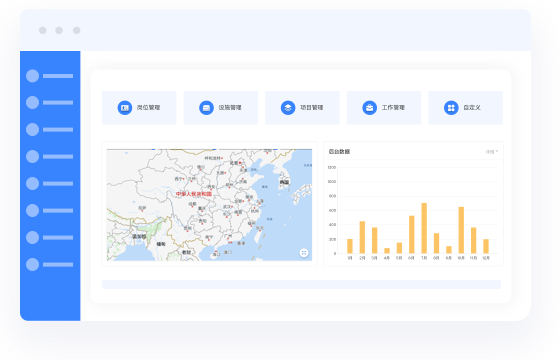Select the eighth sidebar menu circle icon
Image resolution: width=560 pixels, height=360 pixels.
pos(32,265)
